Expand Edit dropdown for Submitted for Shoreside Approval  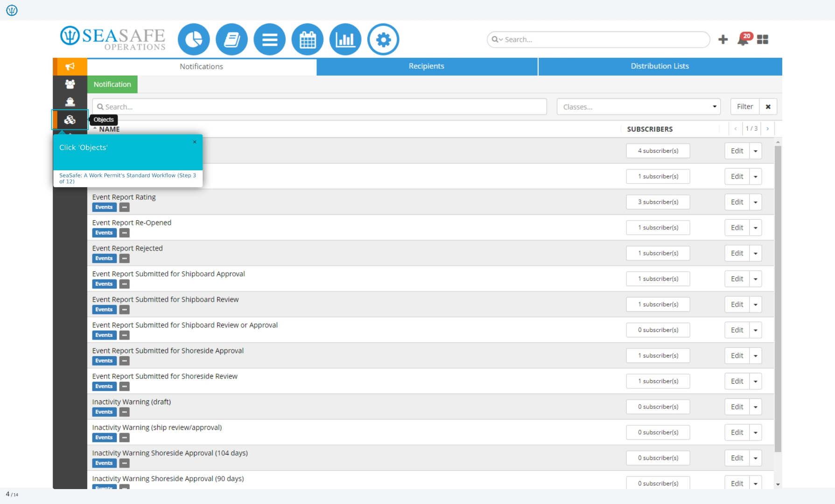pyautogui.click(x=756, y=356)
